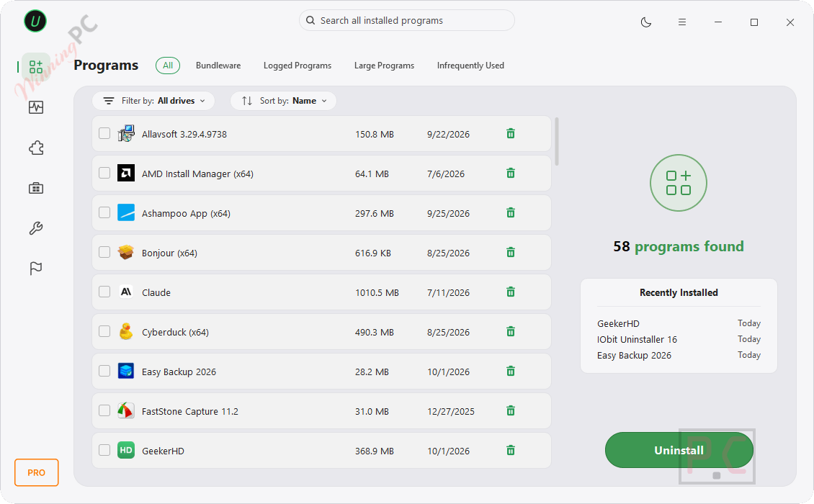Open the flag Action Center sidebar icon

click(36, 268)
